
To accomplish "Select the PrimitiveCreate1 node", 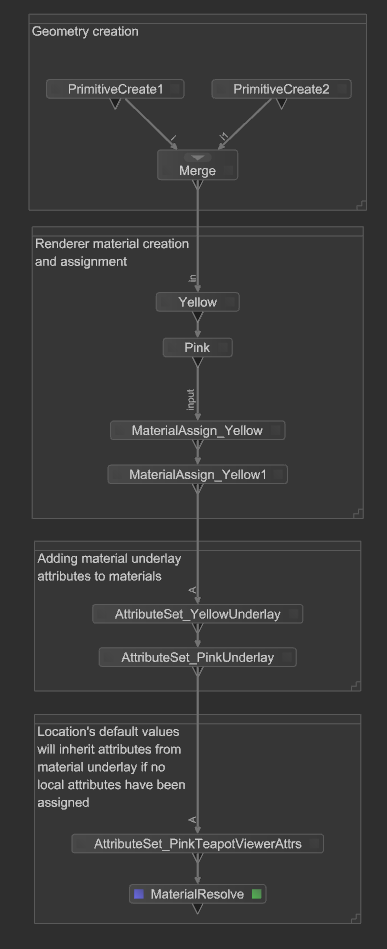I will point(115,90).
